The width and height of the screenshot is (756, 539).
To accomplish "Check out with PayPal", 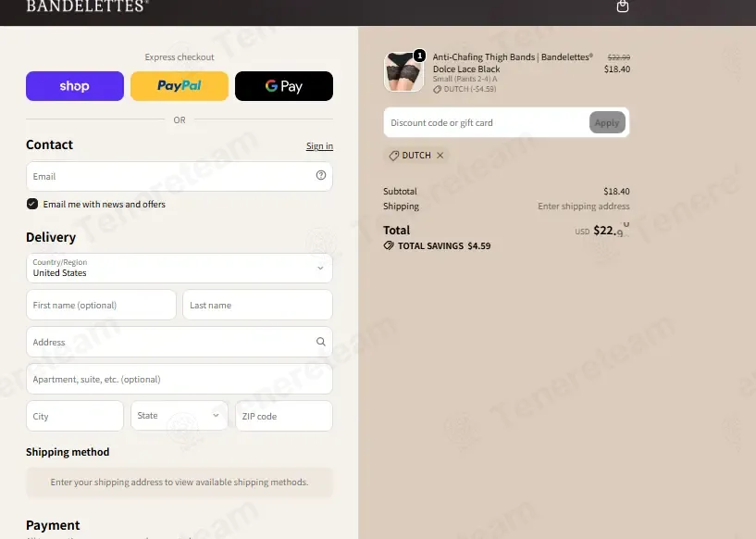I will tap(180, 86).
